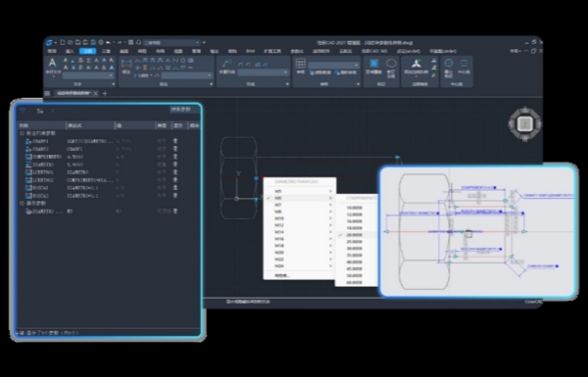
Task: Choose M16 in the DIAMETRO context menu
Action: tap(299, 239)
